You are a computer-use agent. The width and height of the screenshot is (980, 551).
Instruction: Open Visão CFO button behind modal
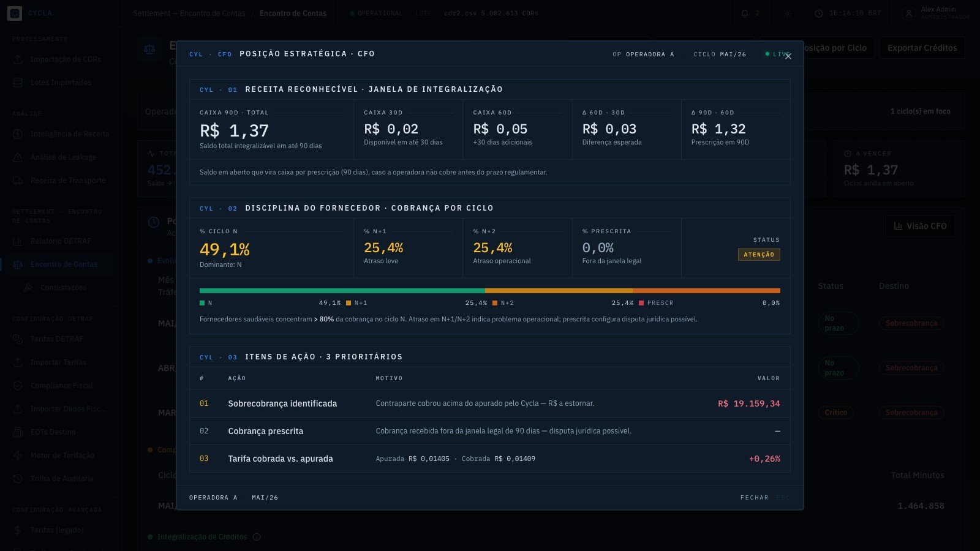[920, 226]
